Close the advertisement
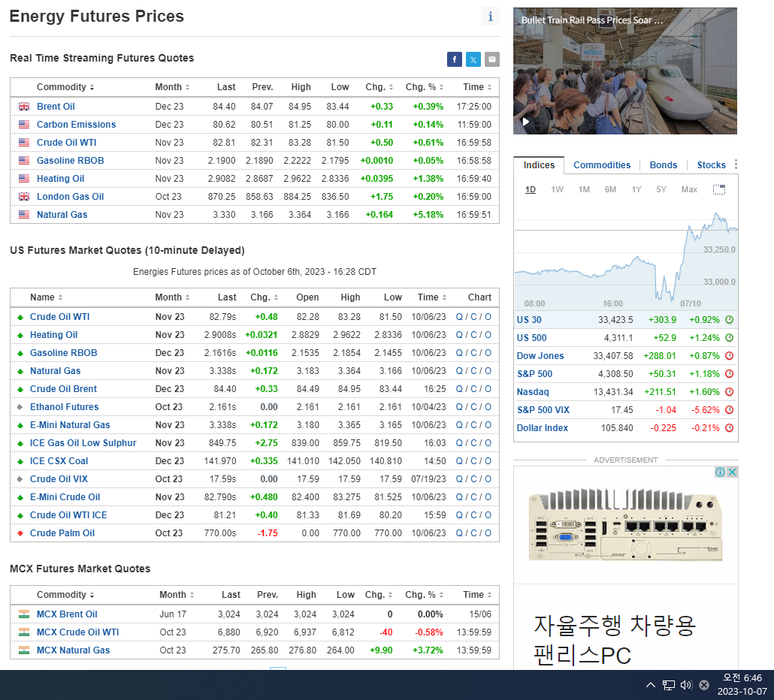This screenshot has height=700, width=774. click(x=733, y=472)
